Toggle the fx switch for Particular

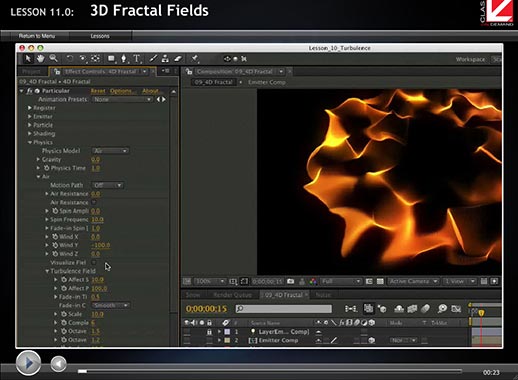[29, 91]
